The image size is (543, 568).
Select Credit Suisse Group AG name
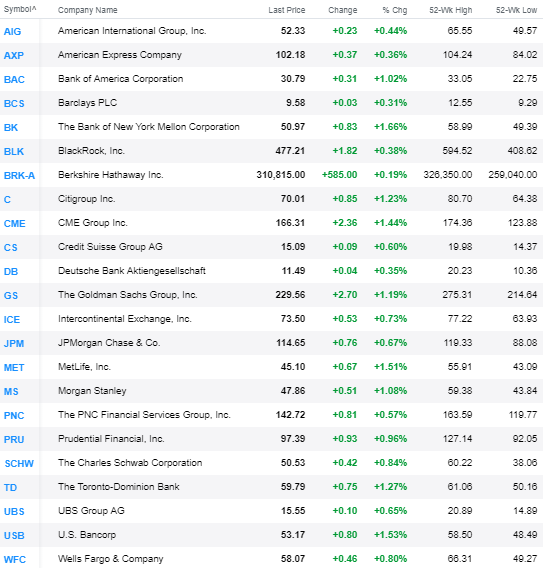coord(110,247)
